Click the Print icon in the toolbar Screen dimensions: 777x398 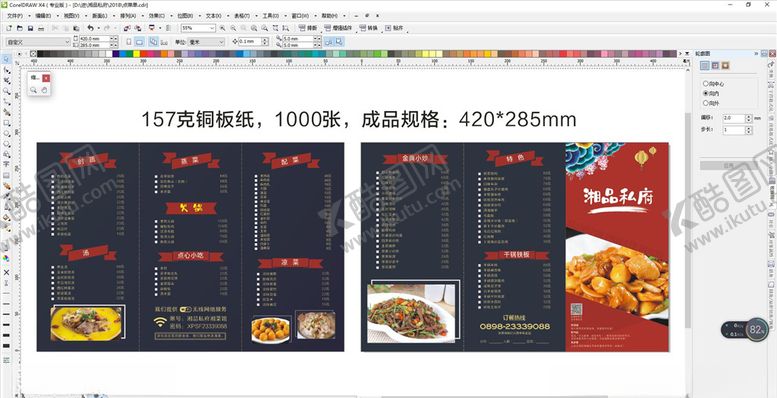tap(41, 28)
